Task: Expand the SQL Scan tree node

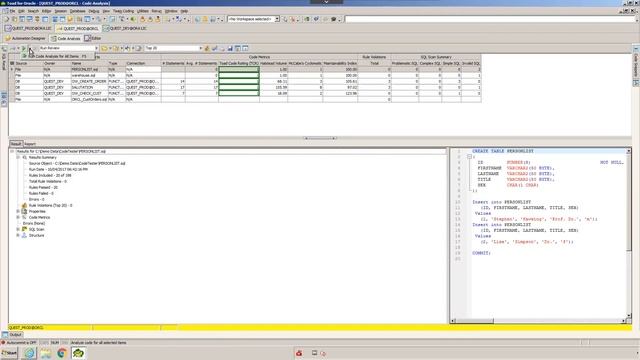Action: point(18,229)
